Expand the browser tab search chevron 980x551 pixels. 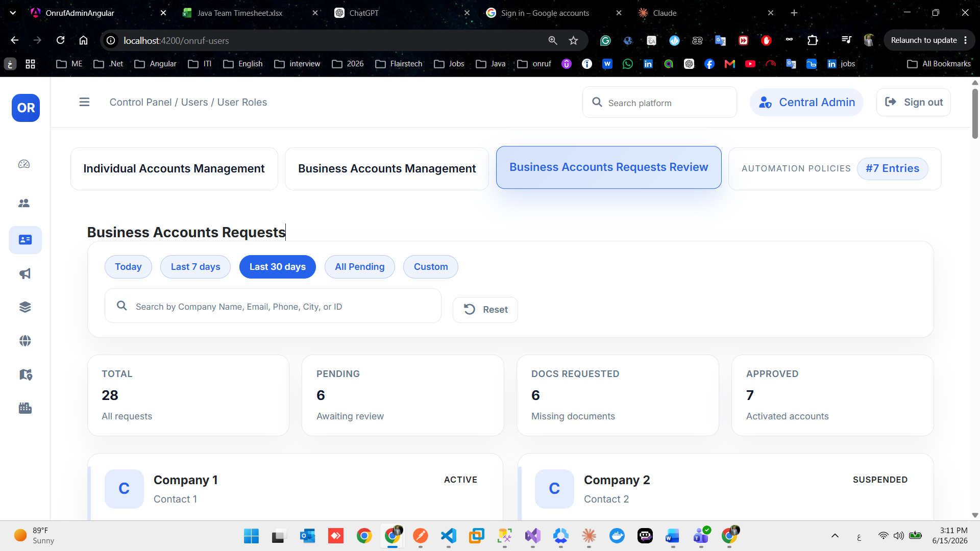13,13
